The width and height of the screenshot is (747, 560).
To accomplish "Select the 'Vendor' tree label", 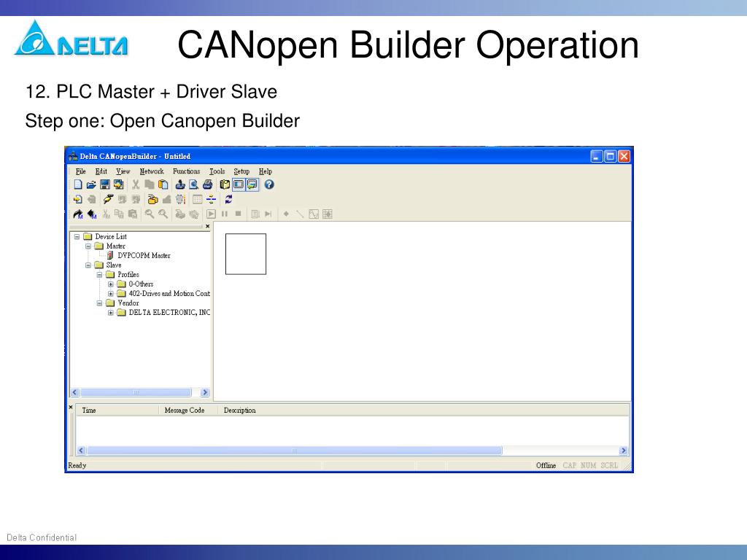I will 128,303.
